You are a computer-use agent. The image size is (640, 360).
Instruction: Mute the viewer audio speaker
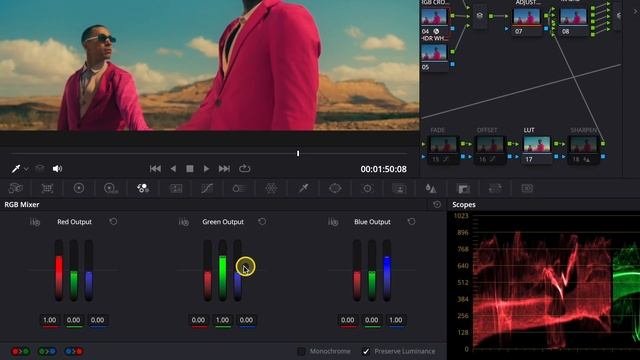point(57,169)
